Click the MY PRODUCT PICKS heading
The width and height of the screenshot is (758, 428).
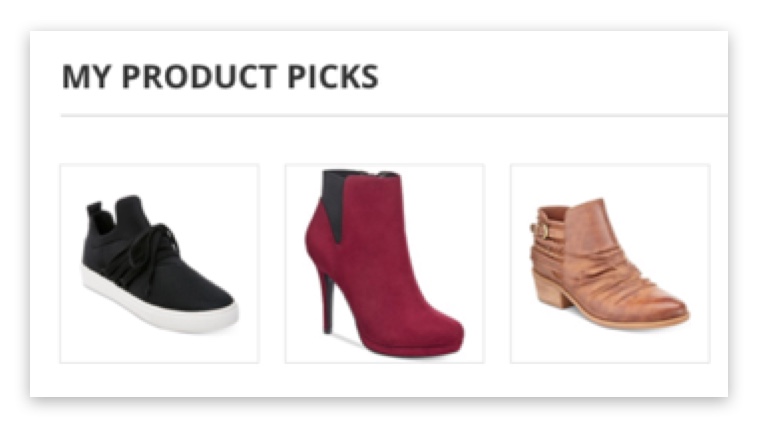point(220,76)
